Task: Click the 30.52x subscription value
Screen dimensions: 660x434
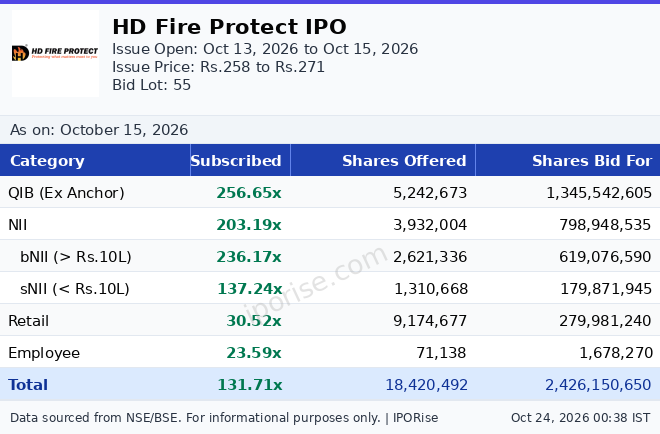Action: point(254,321)
